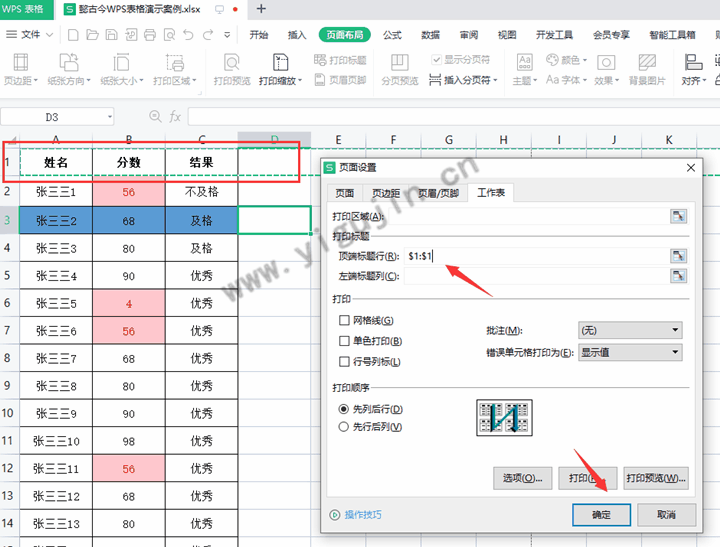Click the fx insert function icon
The image size is (720, 547).
pos(175,117)
